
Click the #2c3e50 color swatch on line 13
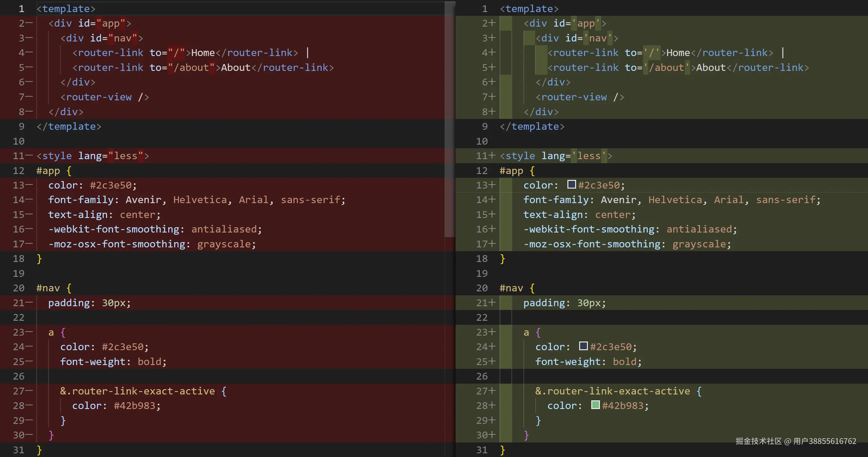coord(571,184)
